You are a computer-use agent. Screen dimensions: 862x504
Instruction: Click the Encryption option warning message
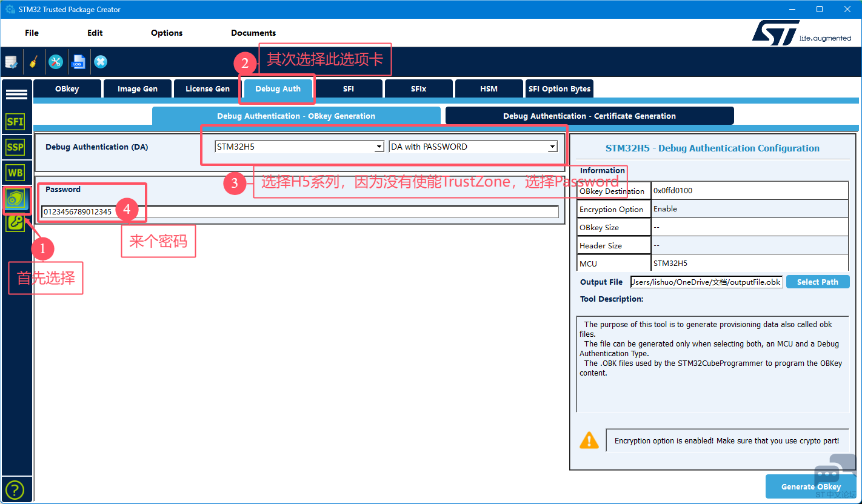pos(727,440)
